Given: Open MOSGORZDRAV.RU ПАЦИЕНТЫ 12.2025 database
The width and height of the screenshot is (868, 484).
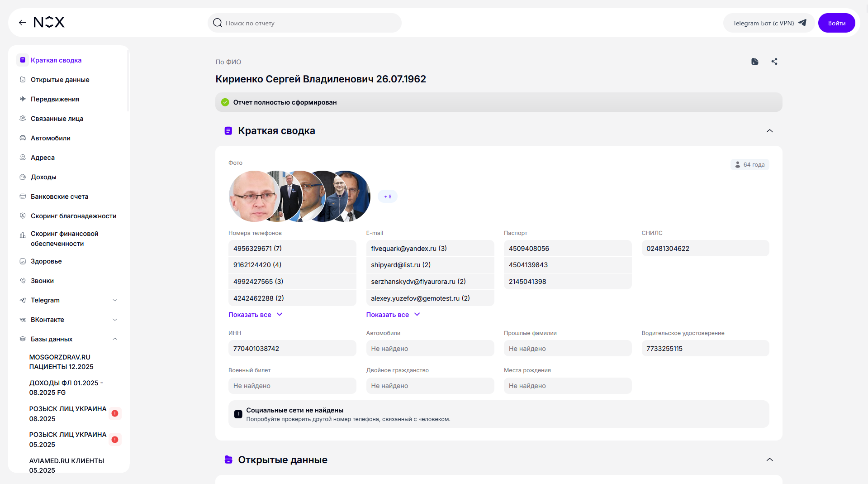Looking at the screenshot, I should [x=62, y=362].
